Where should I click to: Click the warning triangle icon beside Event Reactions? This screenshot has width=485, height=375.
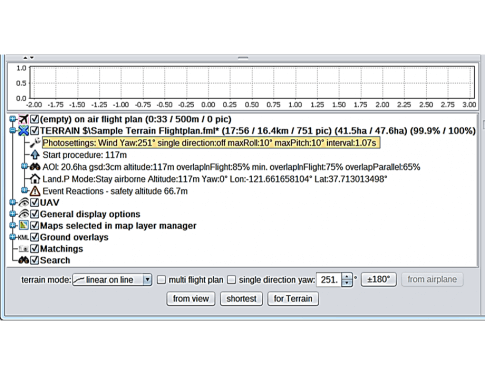[35, 191]
